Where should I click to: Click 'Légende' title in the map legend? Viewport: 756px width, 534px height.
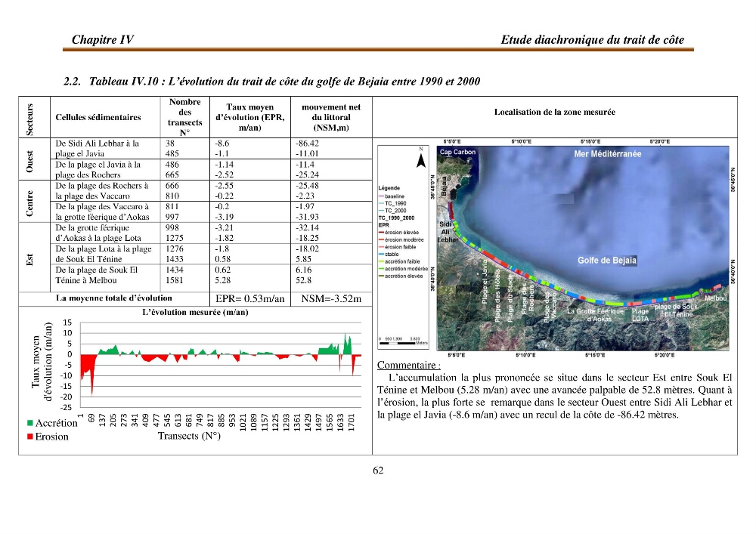[389, 188]
